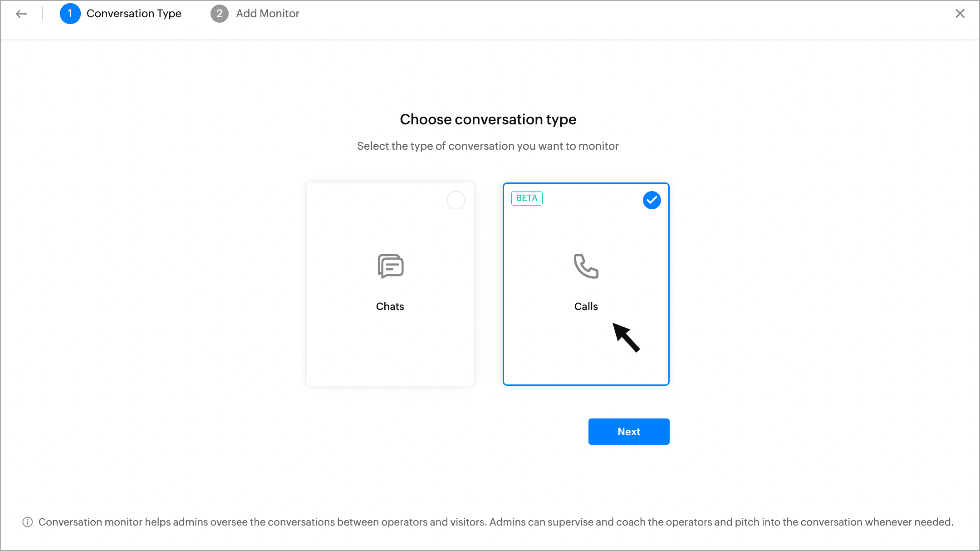Click the Chats label text
The width and height of the screenshot is (980, 551).
point(390,306)
